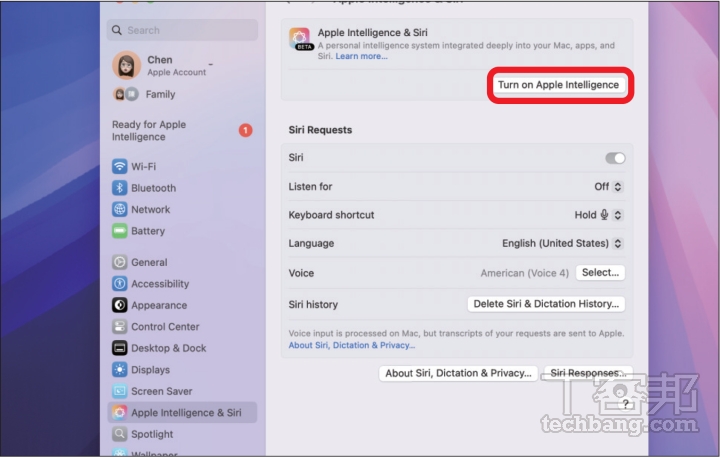This screenshot has width=720, height=457.
Task: Click the General gear icon
Action: tap(119, 262)
